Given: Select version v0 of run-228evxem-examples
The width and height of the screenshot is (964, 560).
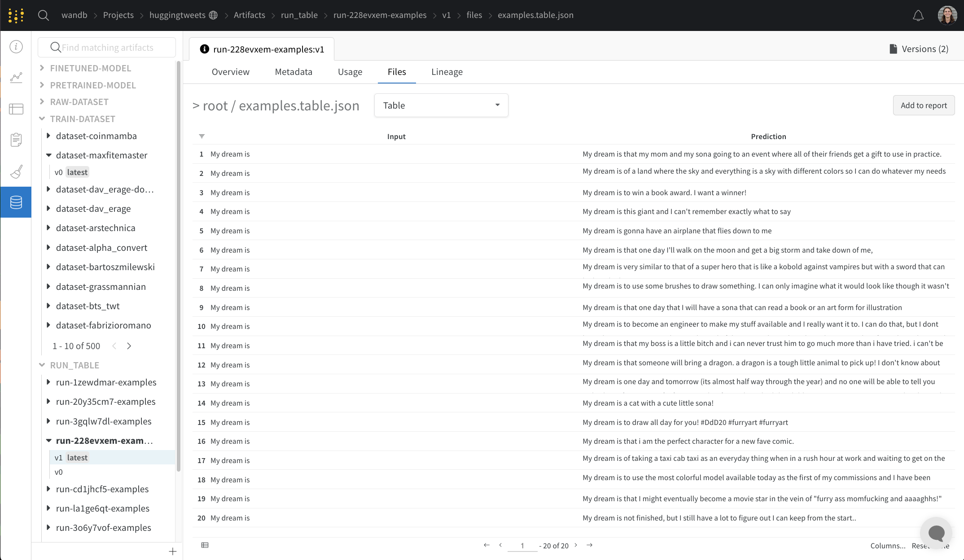Looking at the screenshot, I should coord(59,472).
